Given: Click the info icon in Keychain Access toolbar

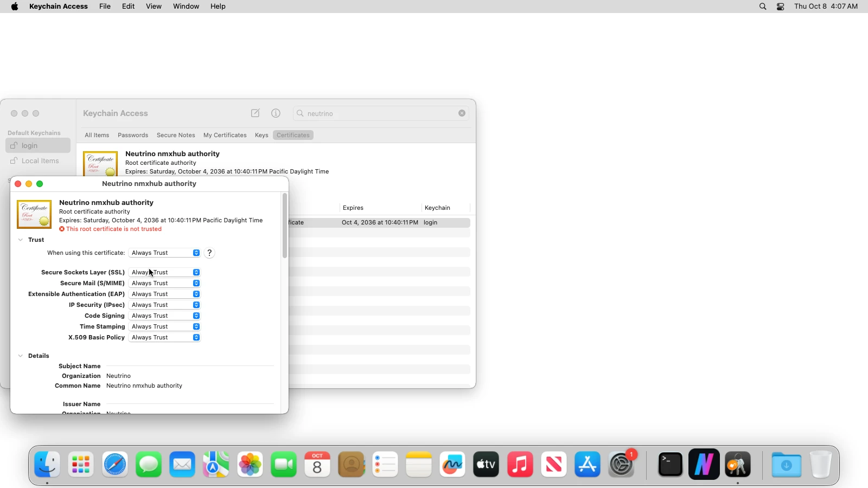Looking at the screenshot, I should click(x=276, y=113).
